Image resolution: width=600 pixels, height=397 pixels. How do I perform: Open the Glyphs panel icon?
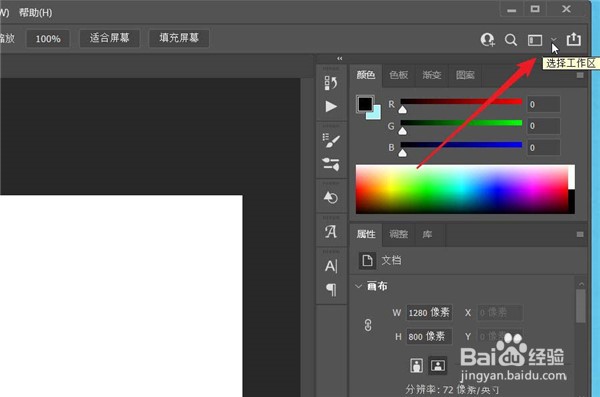click(331, 231)
